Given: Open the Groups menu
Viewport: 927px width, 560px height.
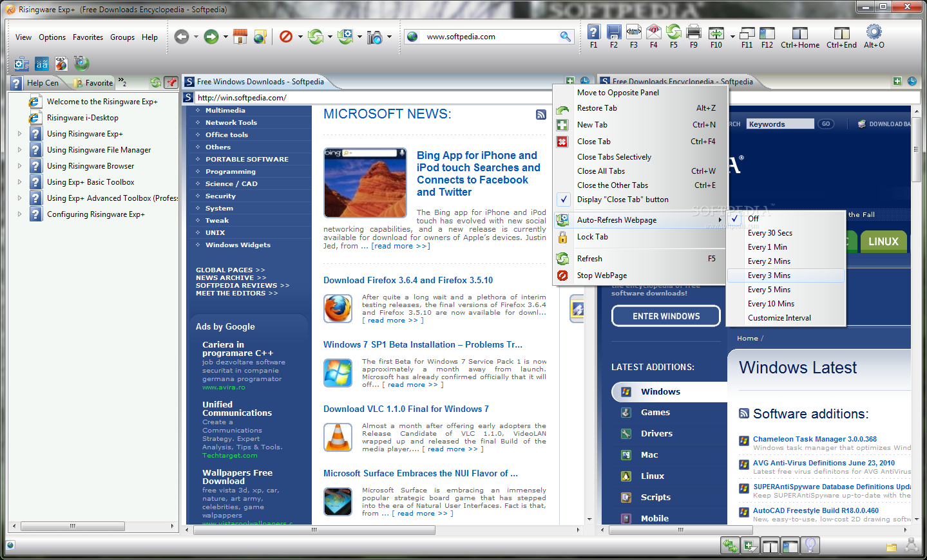Looking at the screenshot, I should pos(122,37).
